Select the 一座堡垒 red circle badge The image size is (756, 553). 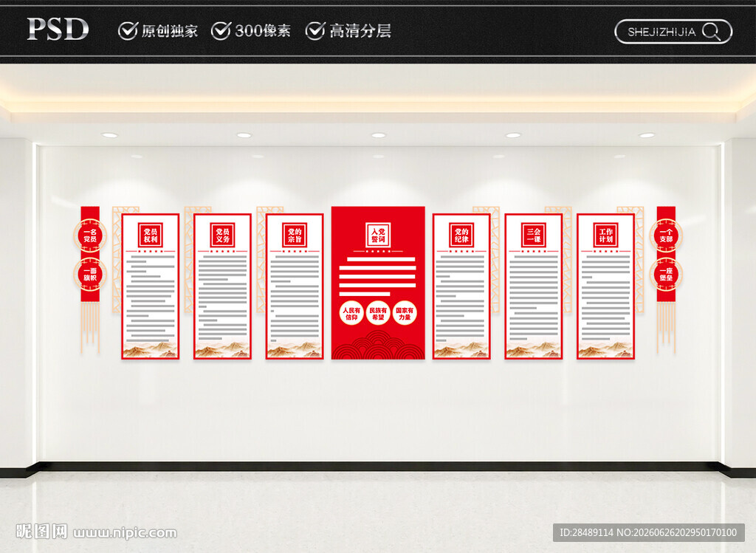[x=666, y=275]
